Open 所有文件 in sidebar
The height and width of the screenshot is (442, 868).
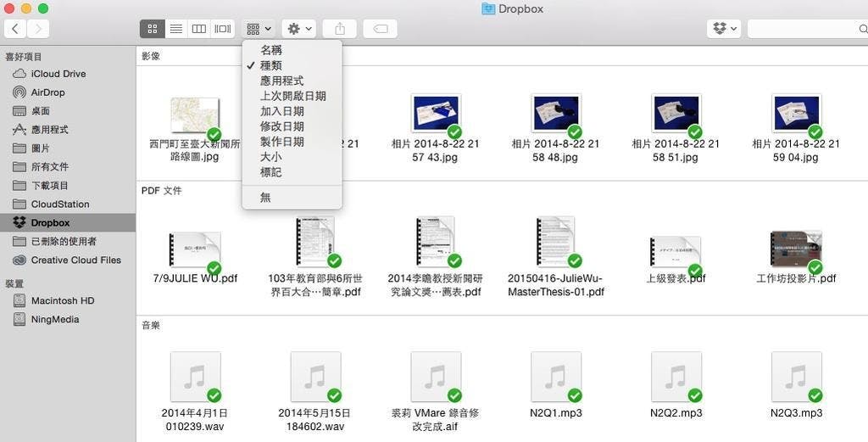(x=68, y=167)
